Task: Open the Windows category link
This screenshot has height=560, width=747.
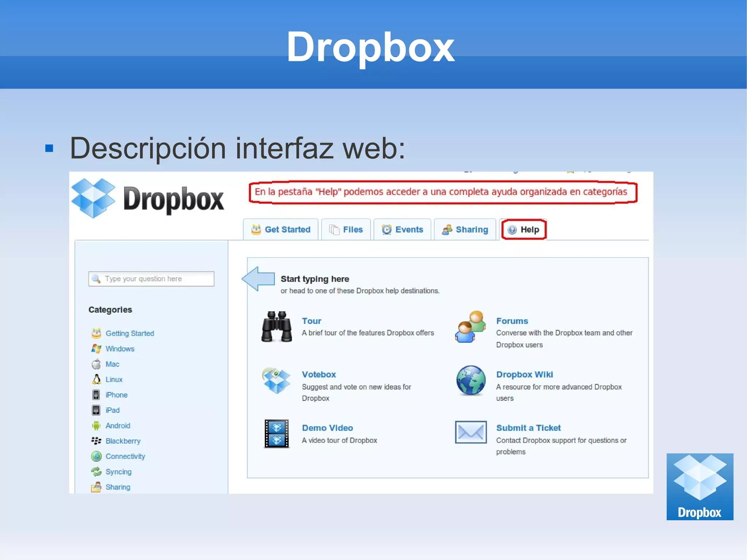Action: coord(120,349)
